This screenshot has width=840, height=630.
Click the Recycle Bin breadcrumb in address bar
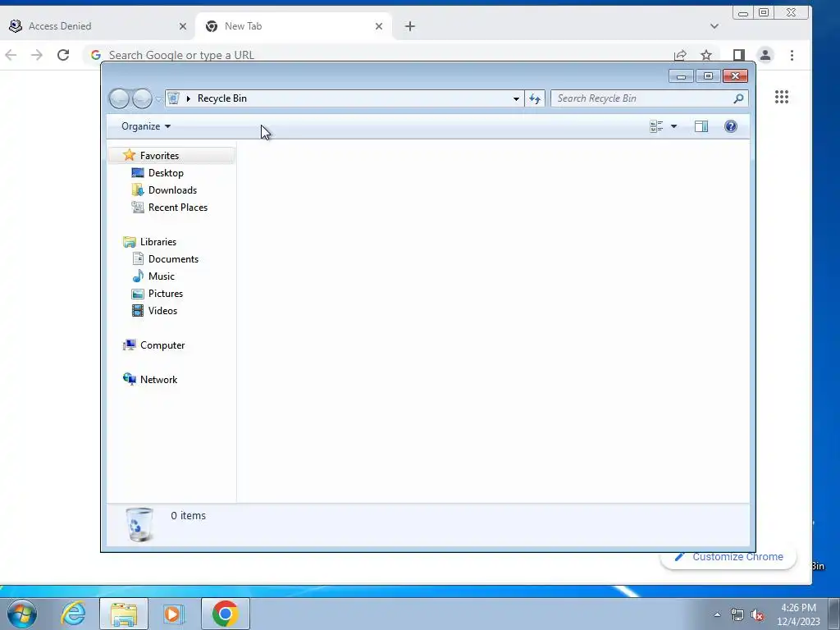[221, 98]
